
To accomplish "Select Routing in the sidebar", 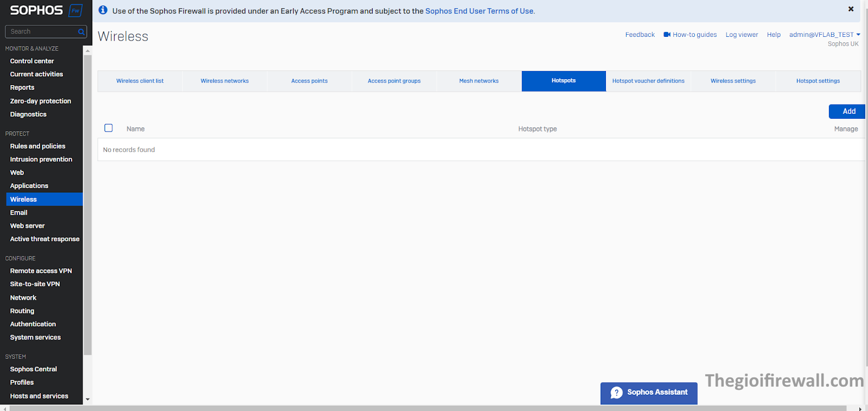I will click(22, 311).
